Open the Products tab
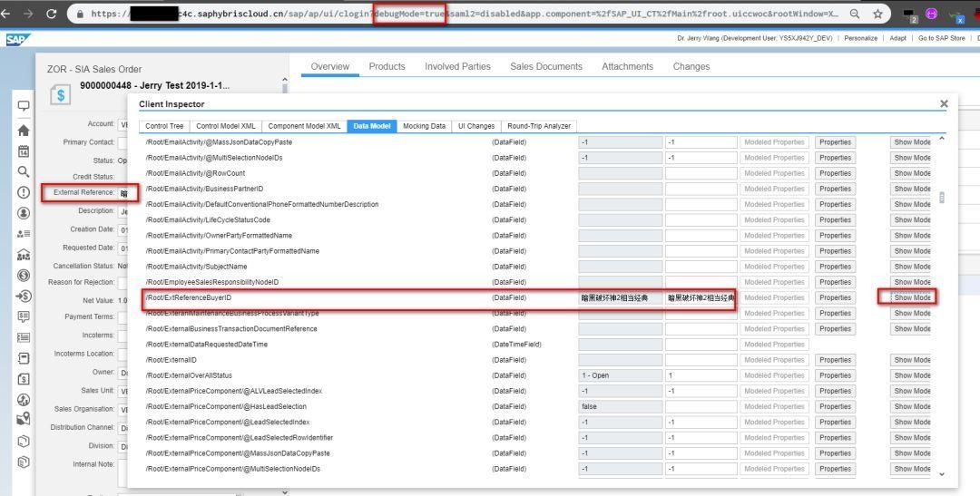This screenshot has height=496, width=980. (387, 66)
